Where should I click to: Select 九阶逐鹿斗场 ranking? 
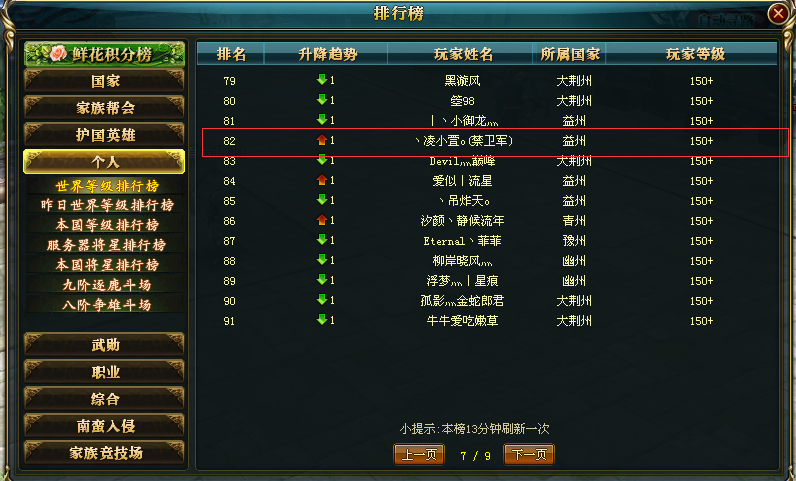(107, 285)
